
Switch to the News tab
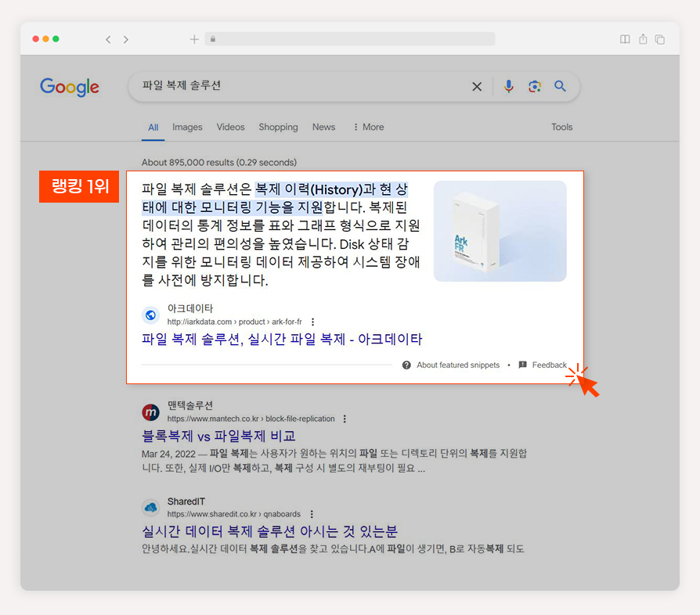coord(323,127)
